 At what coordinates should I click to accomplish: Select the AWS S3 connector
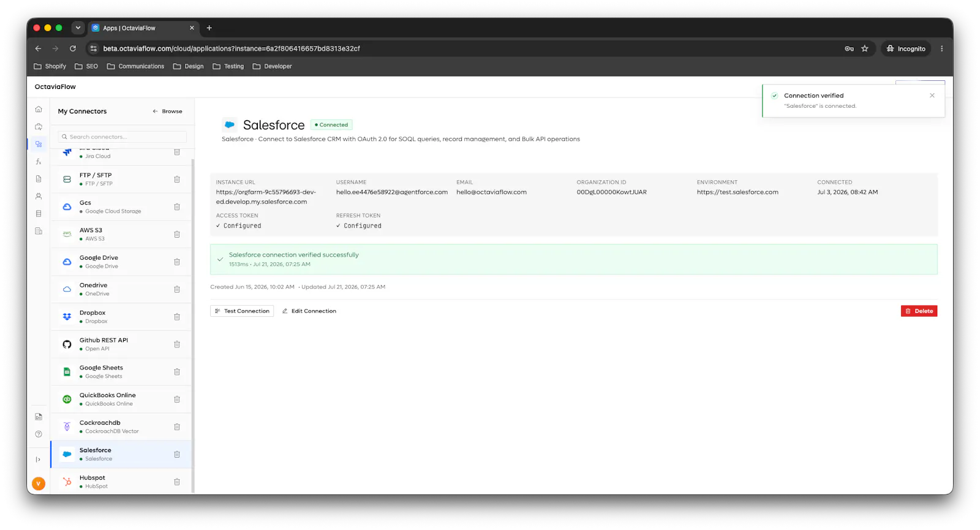pos(121,235)
